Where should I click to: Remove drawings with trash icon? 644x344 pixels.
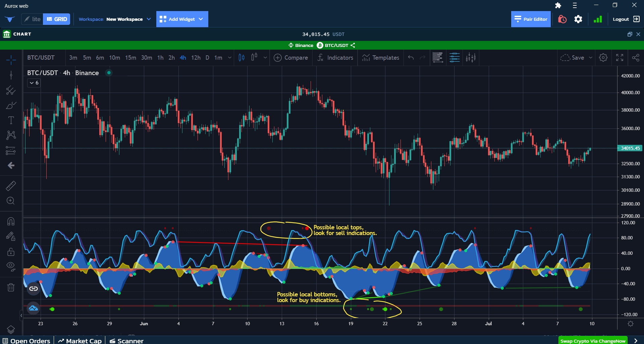coord(11,287)
